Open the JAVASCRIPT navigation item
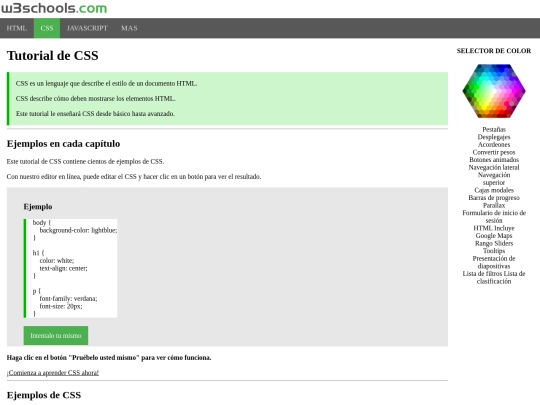 (87, 28)
